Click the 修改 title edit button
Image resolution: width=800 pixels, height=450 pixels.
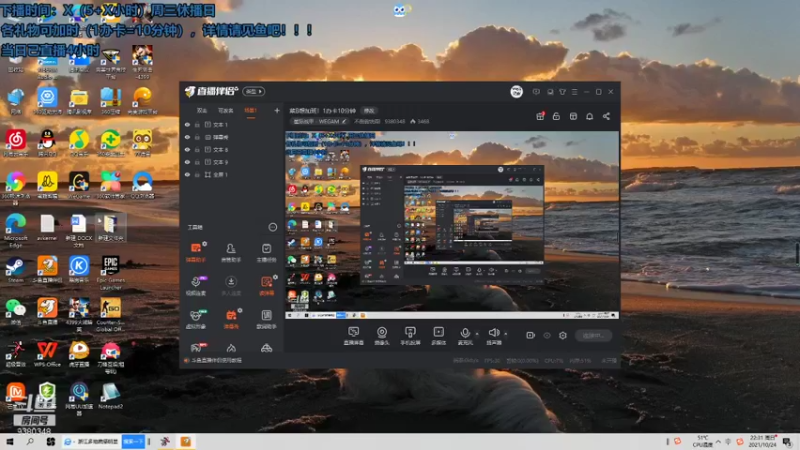point(368,111)
